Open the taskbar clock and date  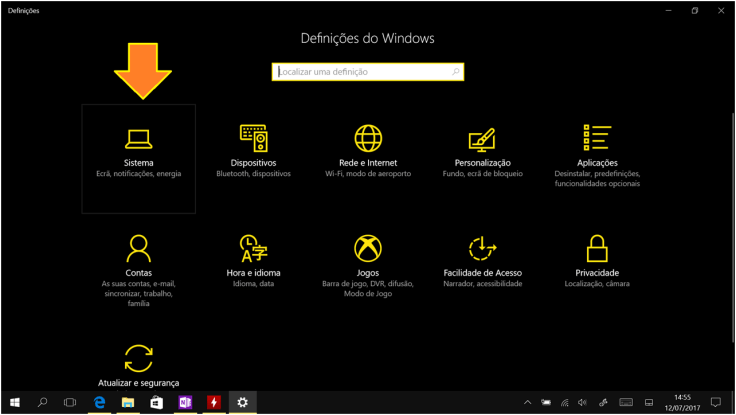pyautogui.click(x=684, y=402)
